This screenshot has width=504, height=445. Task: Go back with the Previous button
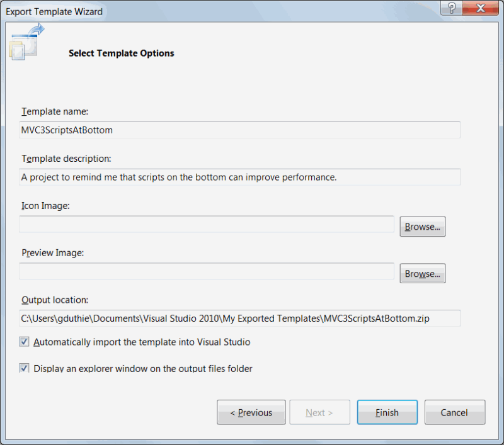[251, 412]
